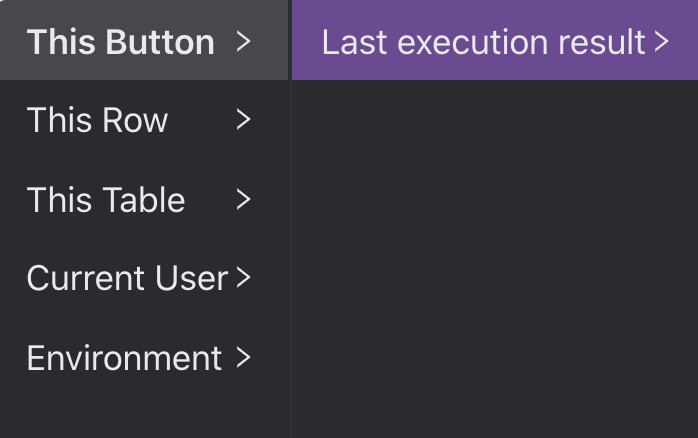Click the 'This Row' text label
Screen dimensions: 698x438
click(97, 120)
